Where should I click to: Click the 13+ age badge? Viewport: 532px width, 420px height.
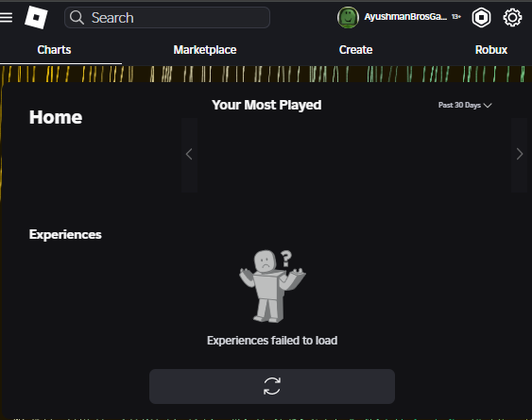pyautogui.click(x=456, y=17)
